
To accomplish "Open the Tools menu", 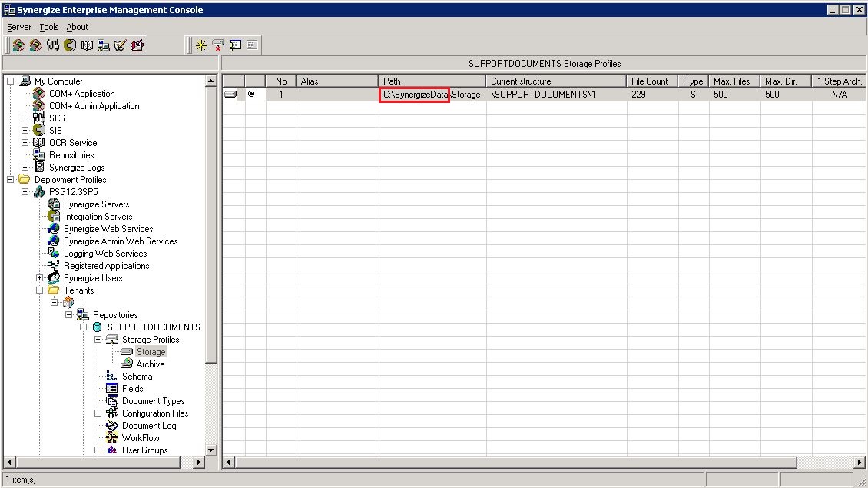I will tap(48, 27).
